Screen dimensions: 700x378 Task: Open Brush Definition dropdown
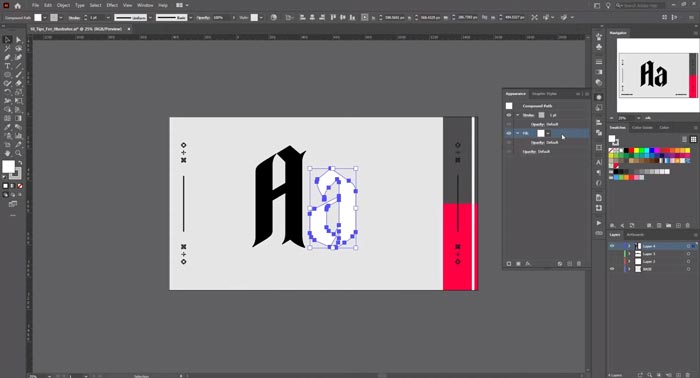point(191,17)
